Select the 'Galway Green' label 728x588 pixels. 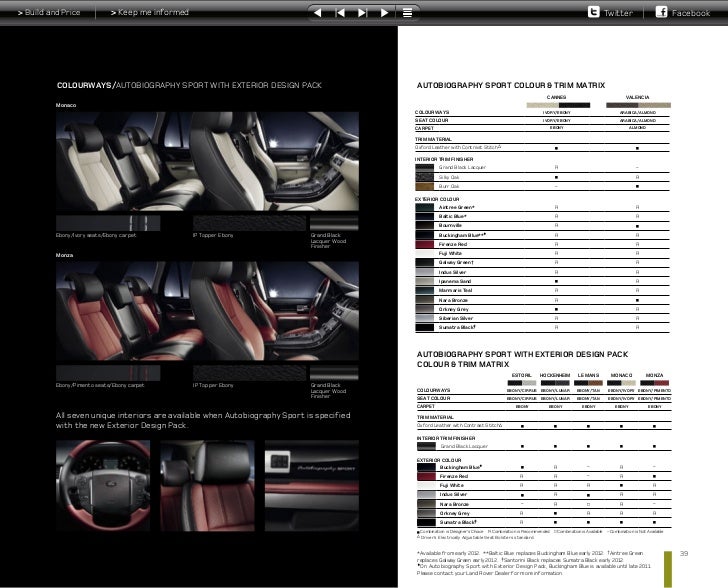[x=456, y=263]
